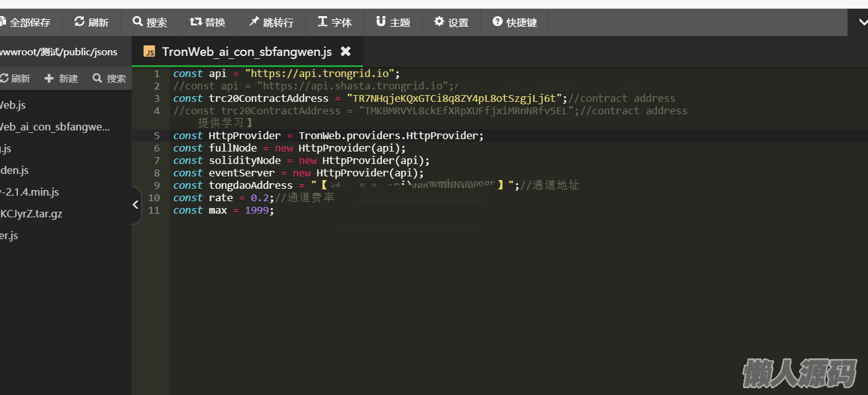Expand the top-right chevron dropdown
Screen dimensions: 868x395
862,22
